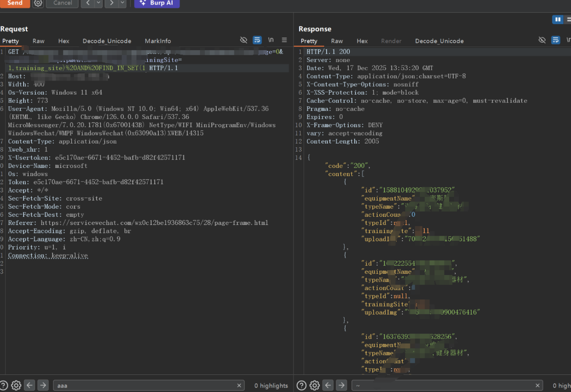Go to next Response search match

[341, 385]
